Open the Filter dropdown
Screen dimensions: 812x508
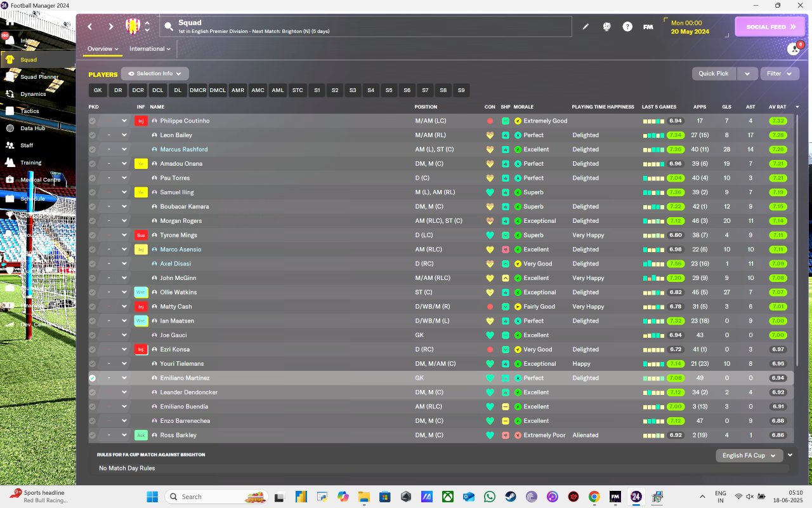click(x=779, y=74)
